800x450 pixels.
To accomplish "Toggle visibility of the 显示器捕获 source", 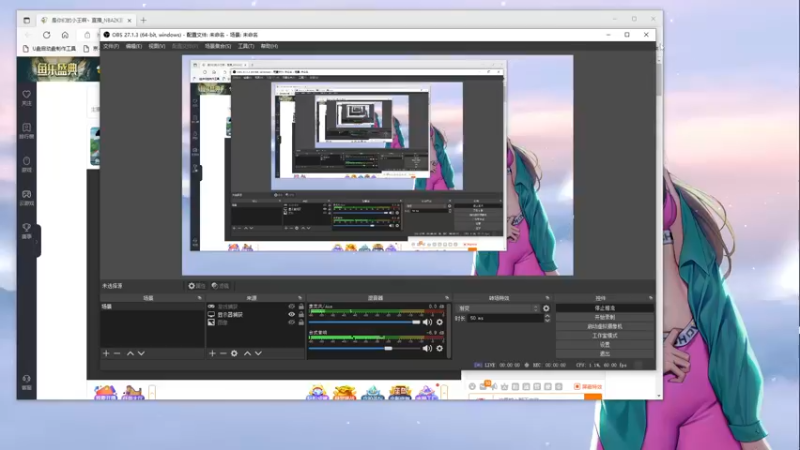I will (291, 314).
